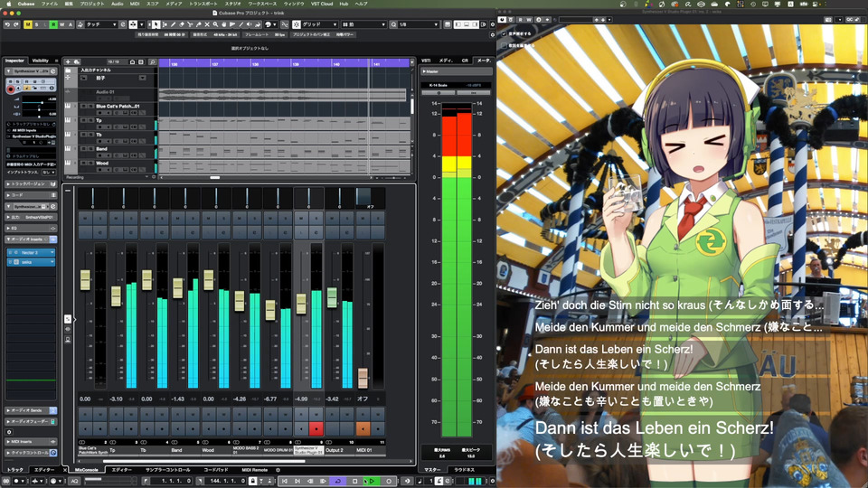This screenshot has width=868, height=488.
Task: Click the Rewind transport icon
Action: [x=310, y=482]
